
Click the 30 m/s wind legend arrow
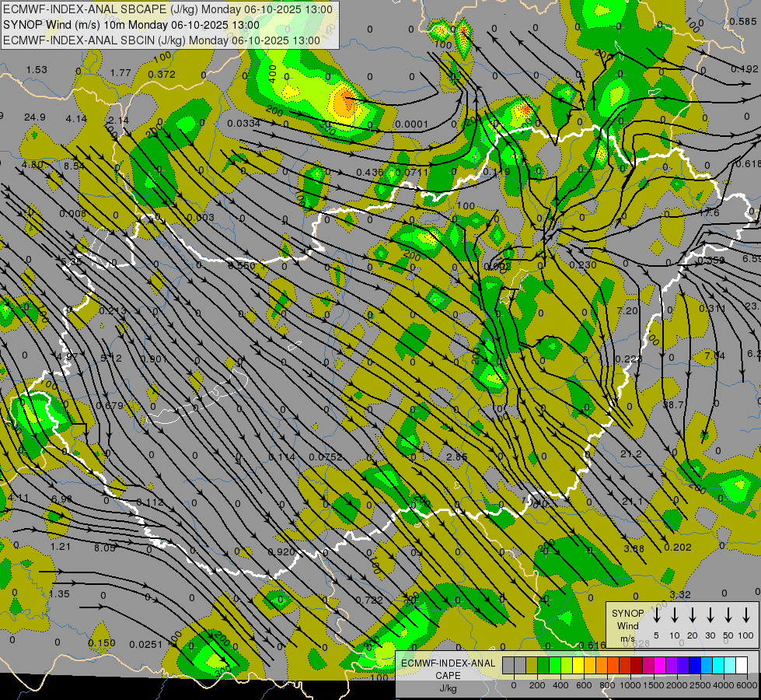pos(710,615)
